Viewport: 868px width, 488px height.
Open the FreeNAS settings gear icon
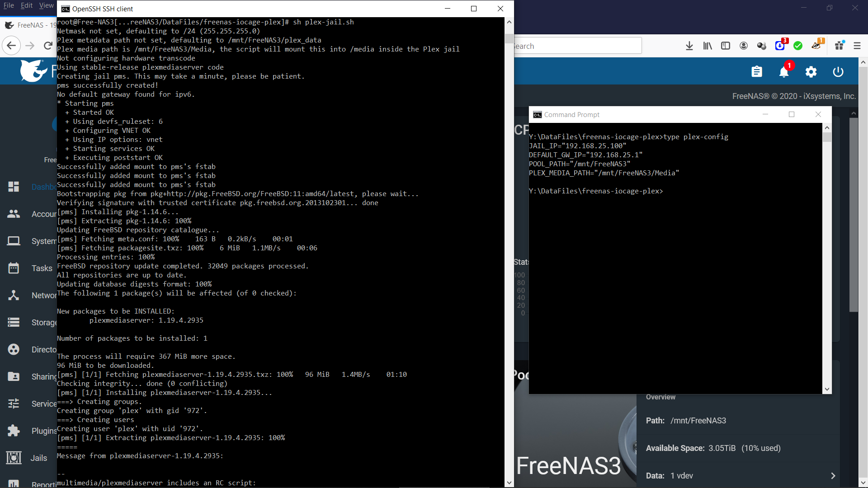pos(811,72)
